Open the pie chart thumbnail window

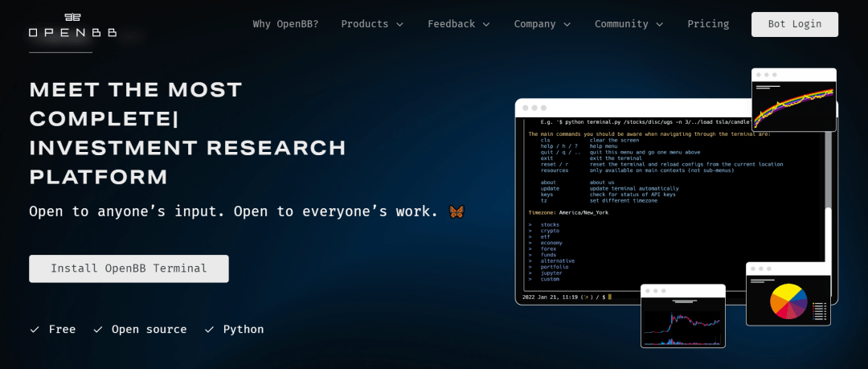click(x=788, y=293)
